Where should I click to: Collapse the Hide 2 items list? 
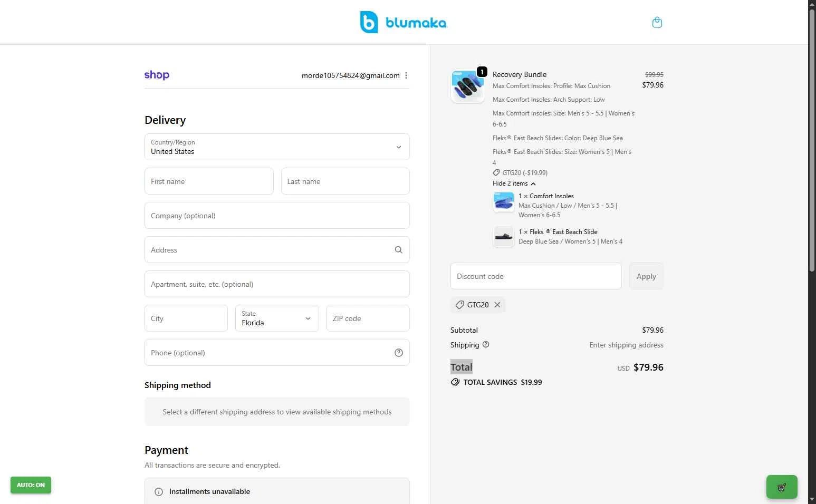pos(514,183)
